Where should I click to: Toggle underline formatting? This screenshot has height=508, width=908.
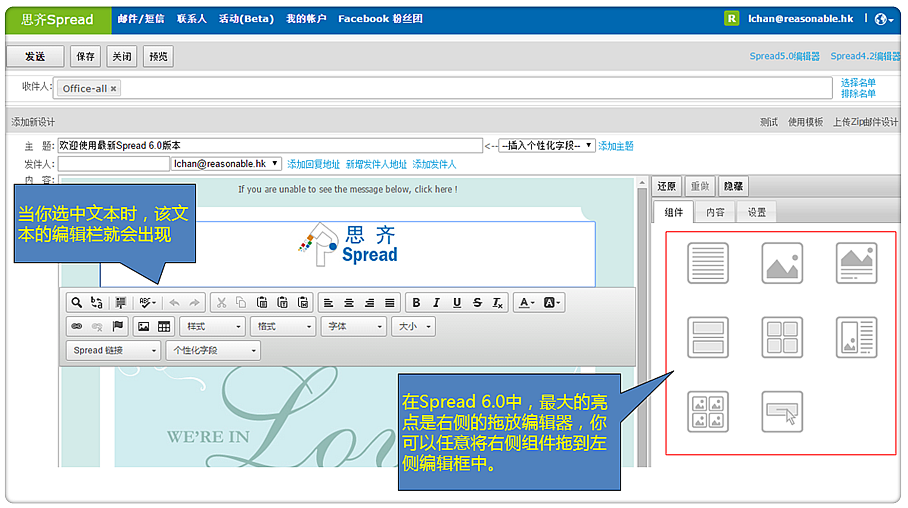coord(457,302)
